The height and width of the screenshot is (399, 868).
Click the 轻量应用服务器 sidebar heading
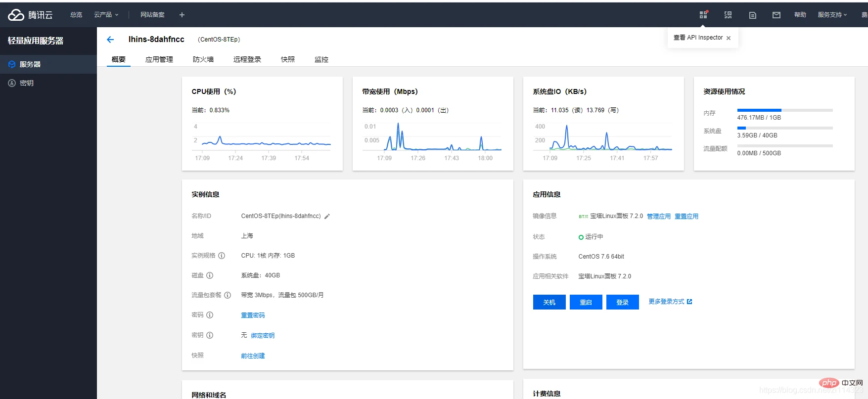pos(36,41)
